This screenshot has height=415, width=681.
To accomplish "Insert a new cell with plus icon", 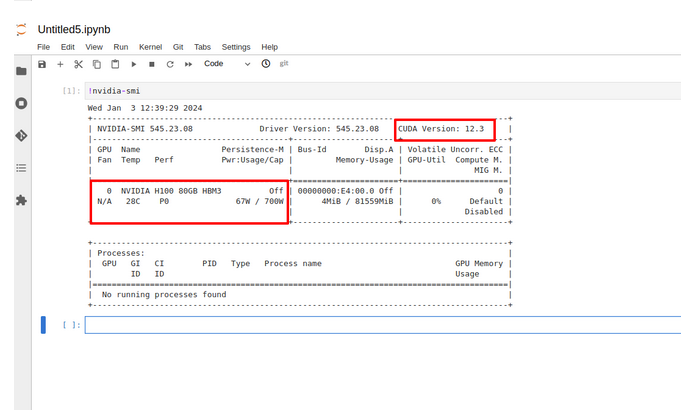I will click(60, 64).
